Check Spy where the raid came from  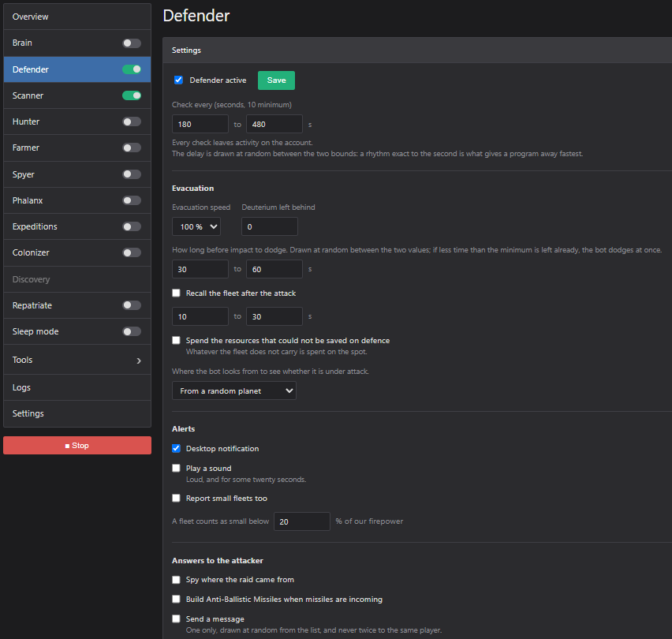(176, 580)
